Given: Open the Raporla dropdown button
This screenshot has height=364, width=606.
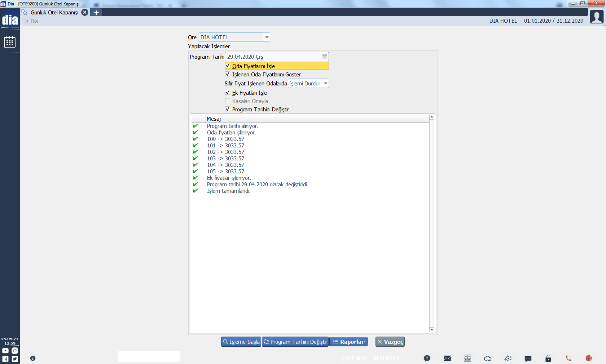Looking at the screenshot, I should tap(348, 342).
